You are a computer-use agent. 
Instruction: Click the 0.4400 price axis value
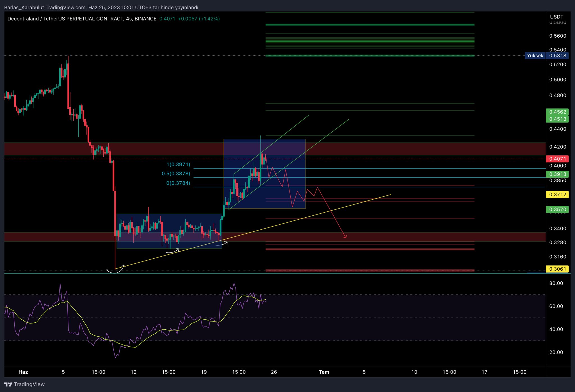[x=558, y=129]
